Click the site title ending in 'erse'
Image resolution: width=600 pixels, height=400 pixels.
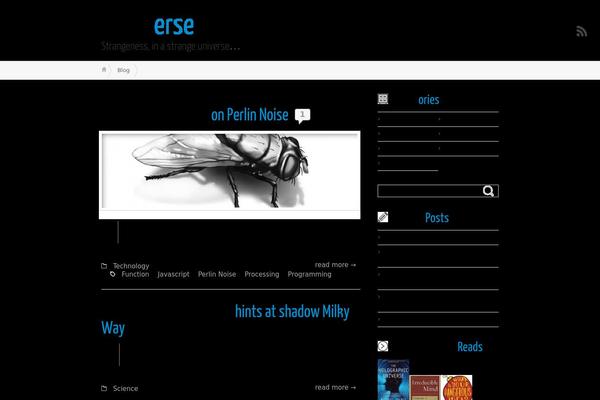click(x=174, y=26)
